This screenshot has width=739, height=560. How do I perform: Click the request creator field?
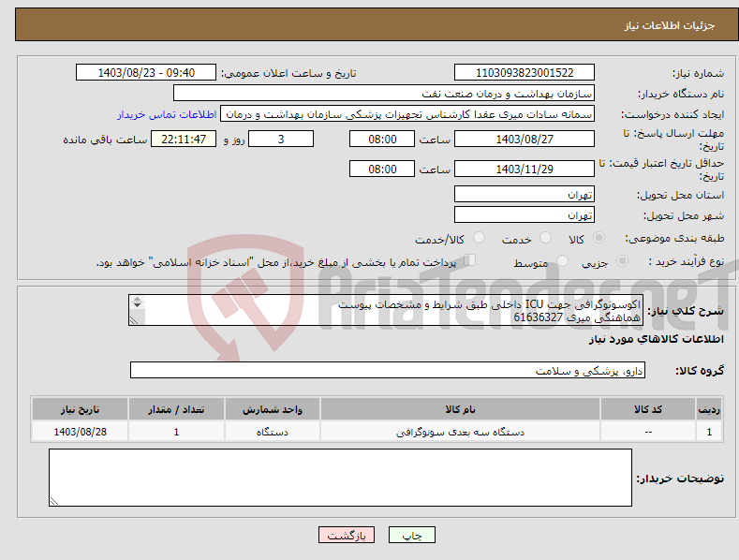tap(407, 114)
